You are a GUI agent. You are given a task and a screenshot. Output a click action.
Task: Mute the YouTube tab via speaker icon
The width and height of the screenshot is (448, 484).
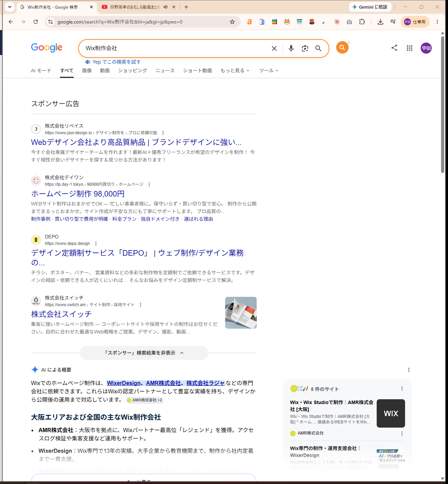tap(165, 7)
